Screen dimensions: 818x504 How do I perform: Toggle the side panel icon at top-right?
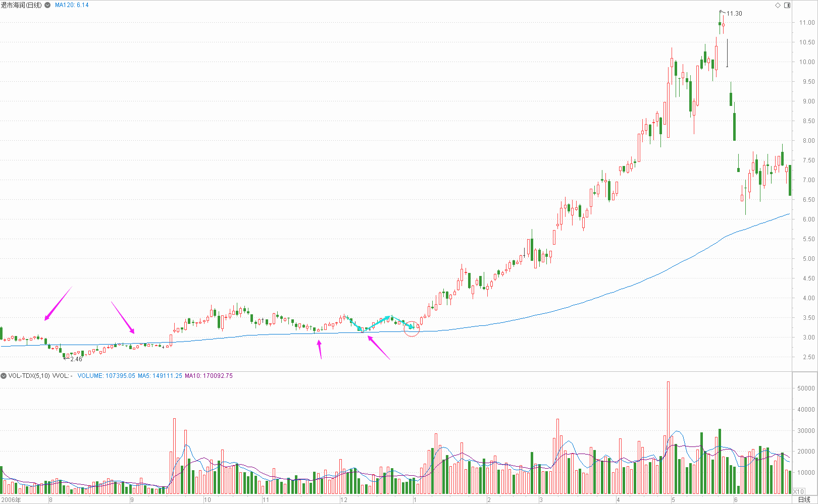tap(787, 5)
